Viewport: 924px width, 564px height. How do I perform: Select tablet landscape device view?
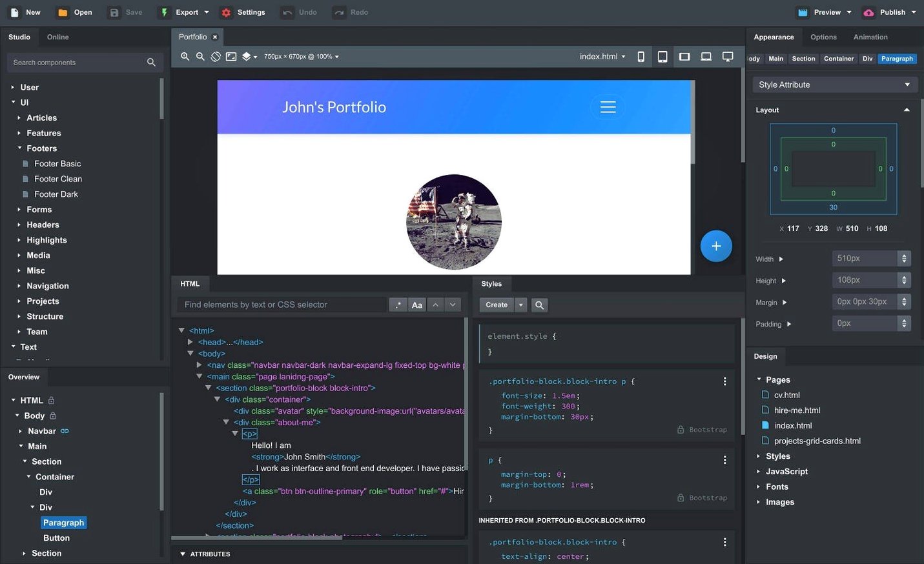(x=684, y=57)
